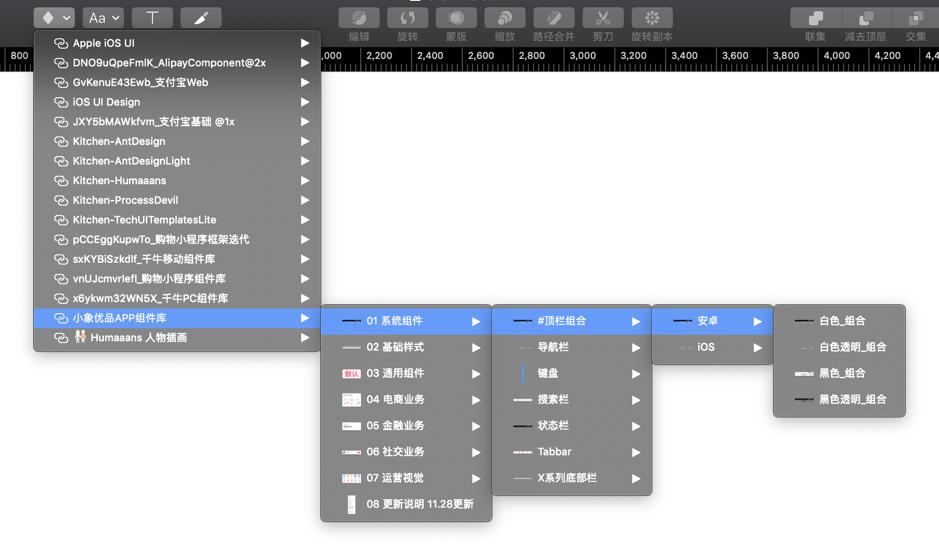Insert 白色_组合 symbol
This screenshot has width=939, height=560.
pyautogui.click(x=839, y=321)
